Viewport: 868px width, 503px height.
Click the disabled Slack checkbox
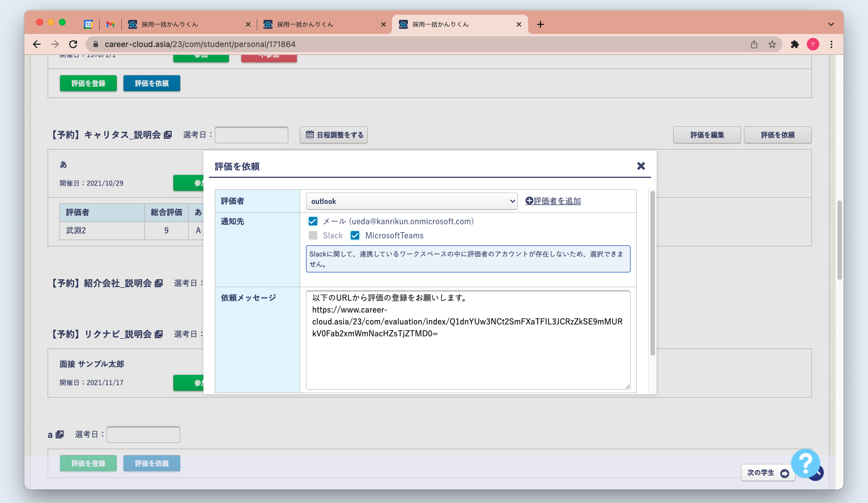[313, 236]
